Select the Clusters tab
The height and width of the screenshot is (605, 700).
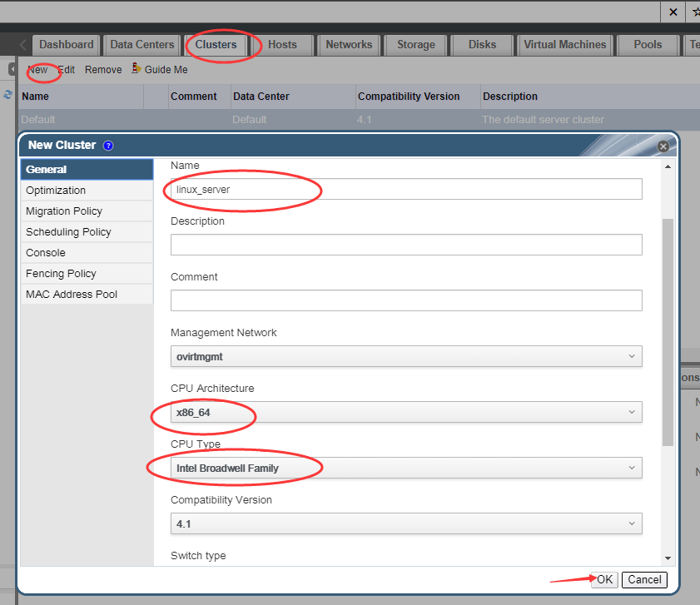pos(216,45)
